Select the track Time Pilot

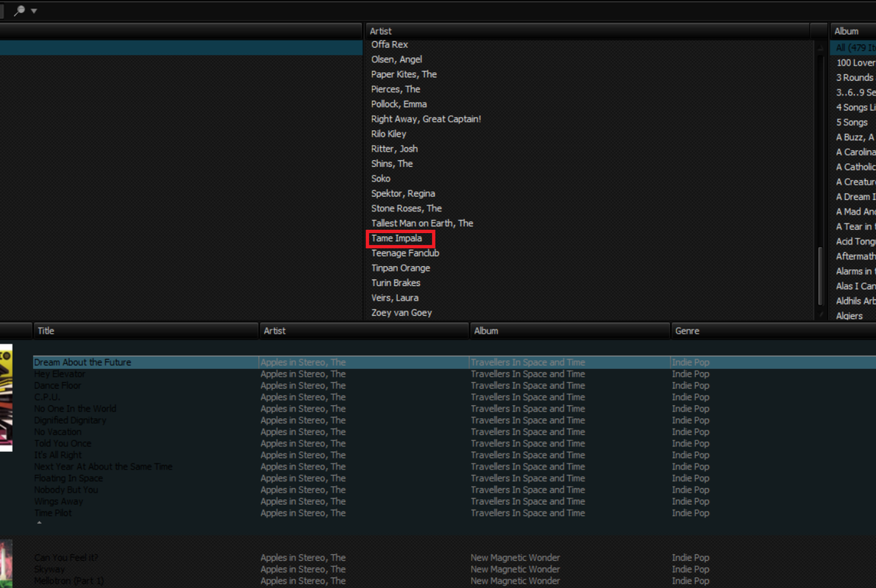coord(52,513)
